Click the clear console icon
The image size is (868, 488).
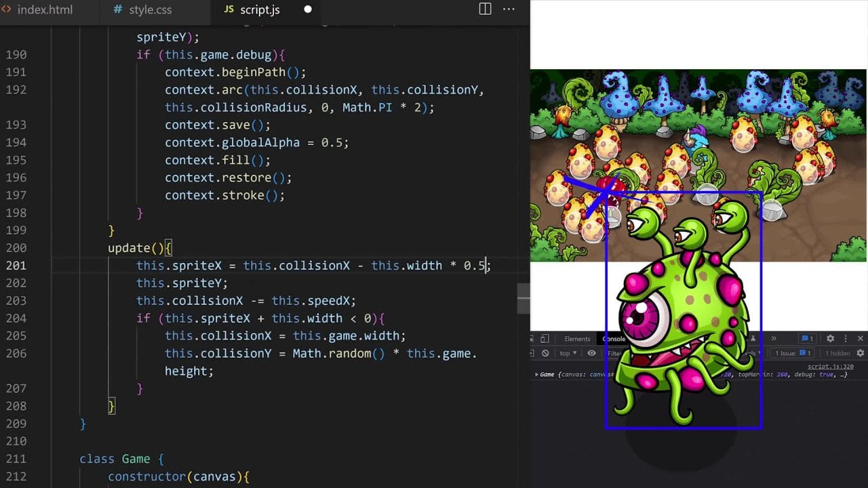click(545, 353)
